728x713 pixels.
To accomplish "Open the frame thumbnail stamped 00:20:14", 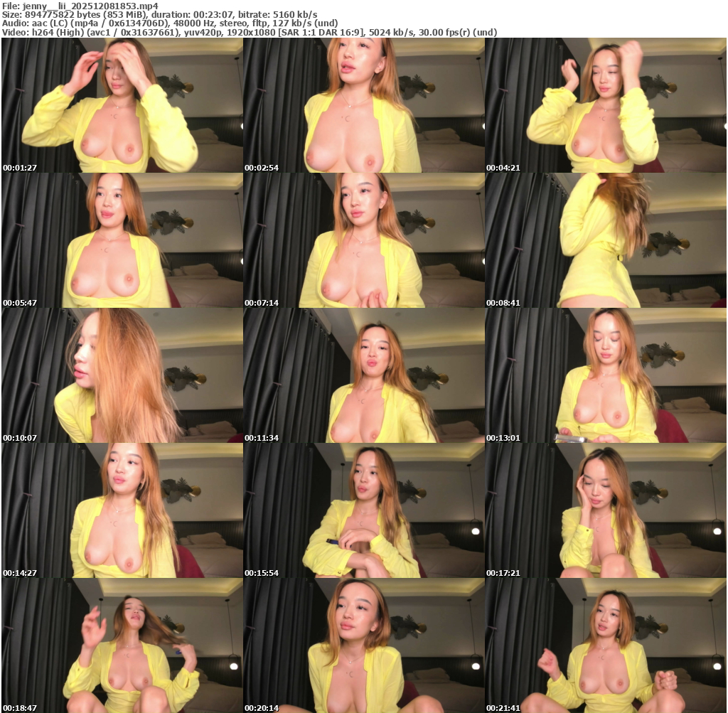I will pos(364,645).
